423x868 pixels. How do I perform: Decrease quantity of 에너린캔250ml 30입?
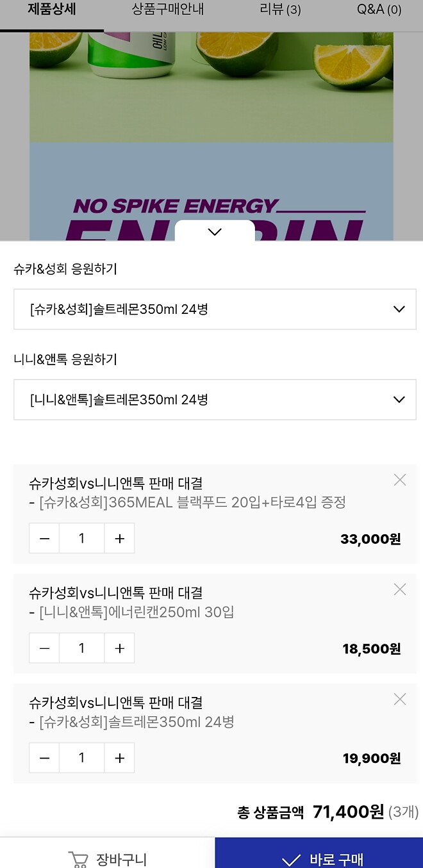[44, 648]
